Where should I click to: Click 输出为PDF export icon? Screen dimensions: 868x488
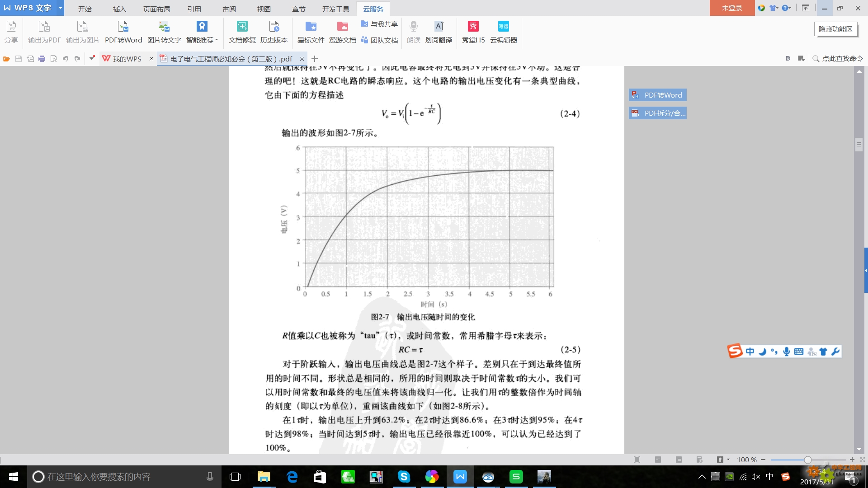coord(44,32)
